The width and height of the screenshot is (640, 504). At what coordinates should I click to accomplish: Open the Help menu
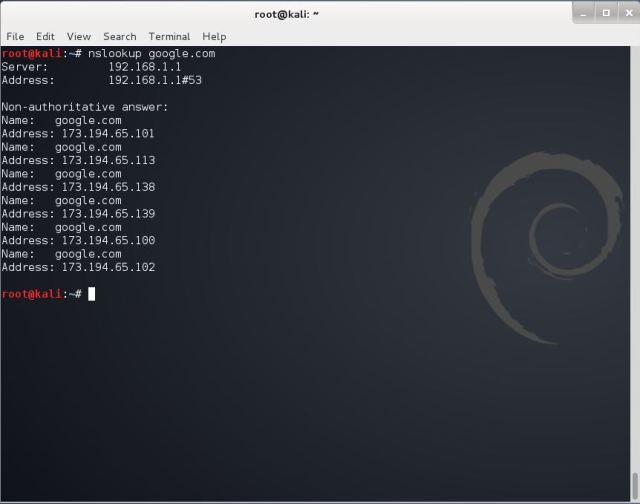click(214, 36)
